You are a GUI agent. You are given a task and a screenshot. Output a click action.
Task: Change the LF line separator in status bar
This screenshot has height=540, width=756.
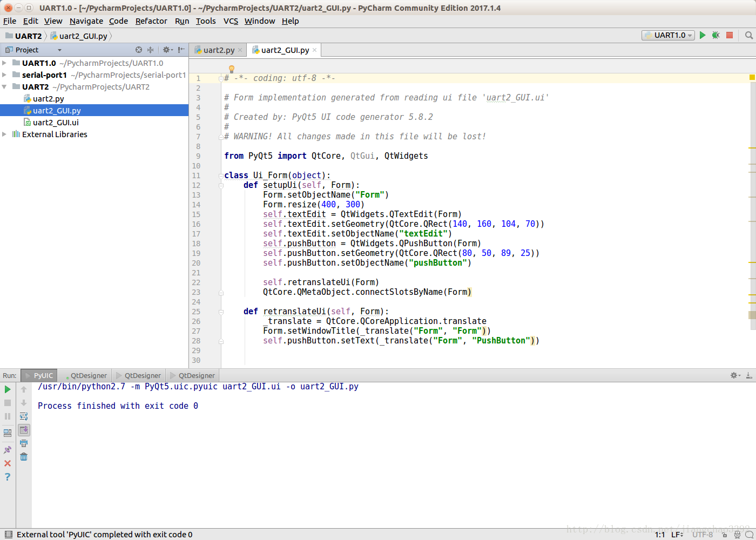coord(678,535)
